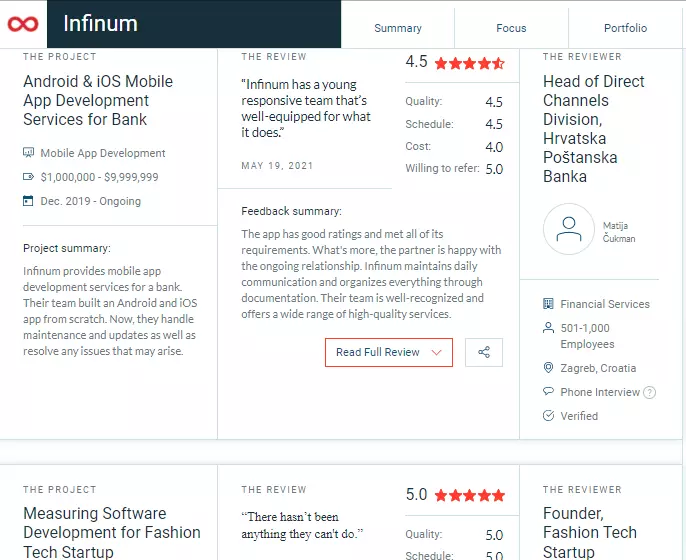Expand Read Full Review
686x560 pixels.
tap(388, 352)
